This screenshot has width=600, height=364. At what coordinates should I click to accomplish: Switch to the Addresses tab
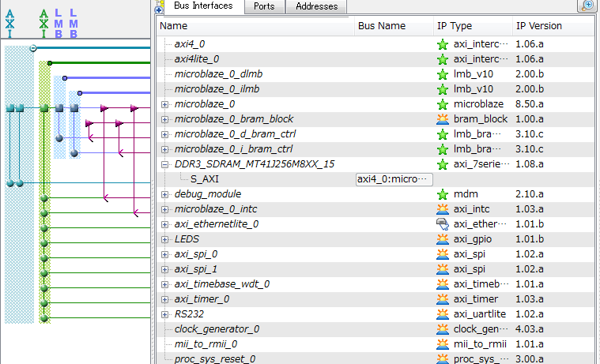pos(315,6)
